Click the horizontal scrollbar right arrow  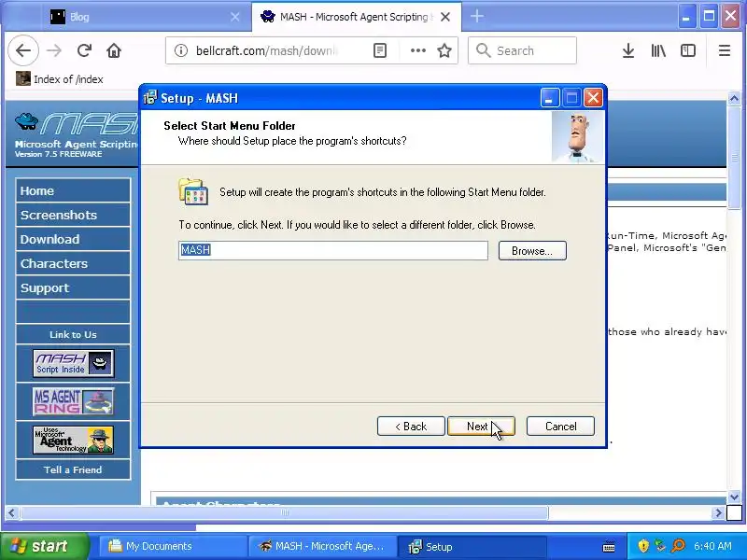718,512
